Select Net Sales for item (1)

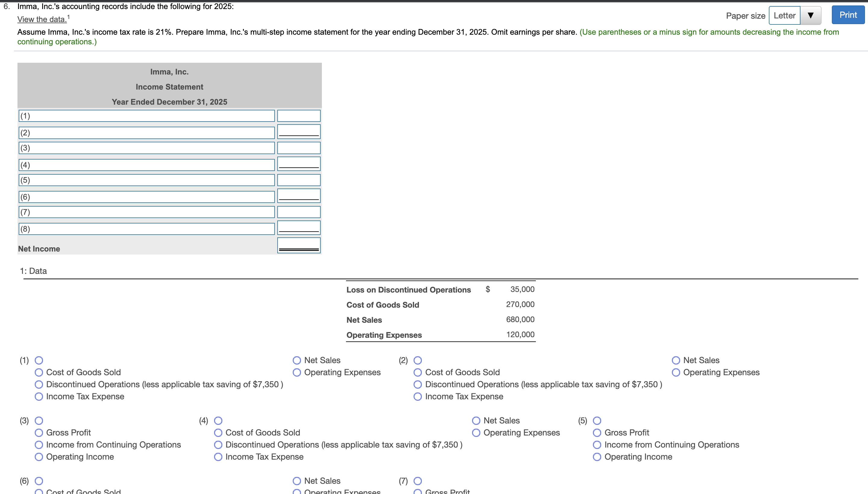point(297,360)
